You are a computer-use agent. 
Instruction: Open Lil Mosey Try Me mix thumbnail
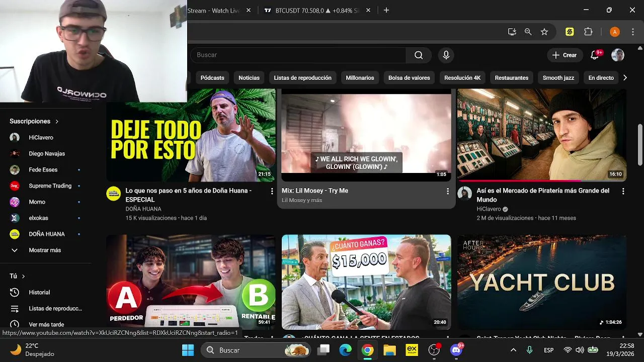coord(366,135)
